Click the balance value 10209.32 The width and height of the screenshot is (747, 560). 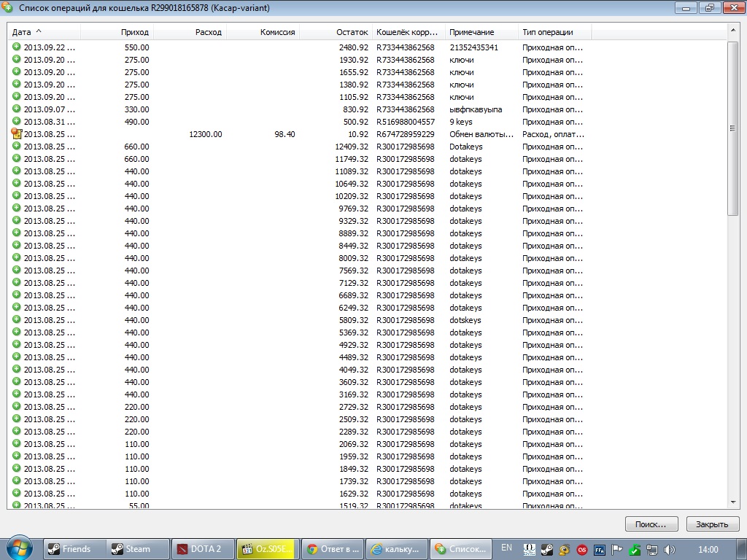click(352, 195)
